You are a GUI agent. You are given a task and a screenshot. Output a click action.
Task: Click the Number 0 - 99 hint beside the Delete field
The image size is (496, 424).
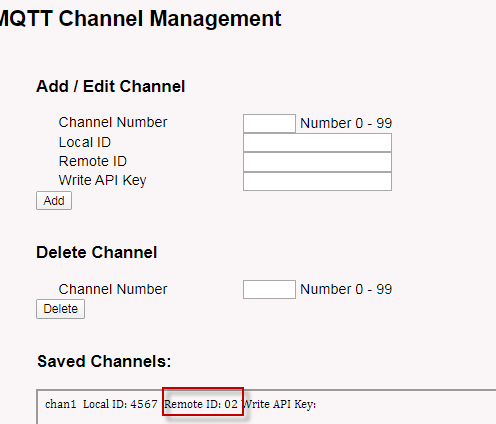coord(346,289)
